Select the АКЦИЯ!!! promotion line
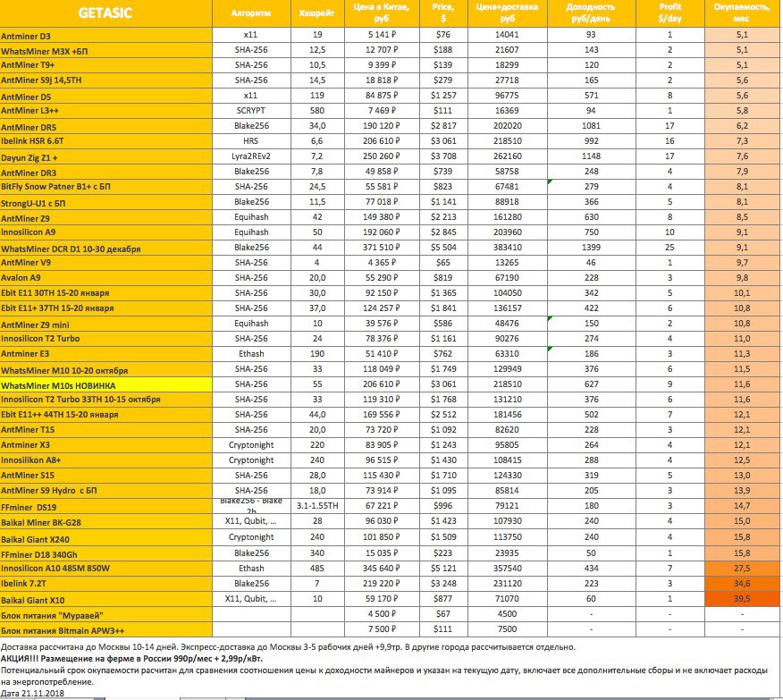Screen dimensions: 783x700 [x=131, y=659]
